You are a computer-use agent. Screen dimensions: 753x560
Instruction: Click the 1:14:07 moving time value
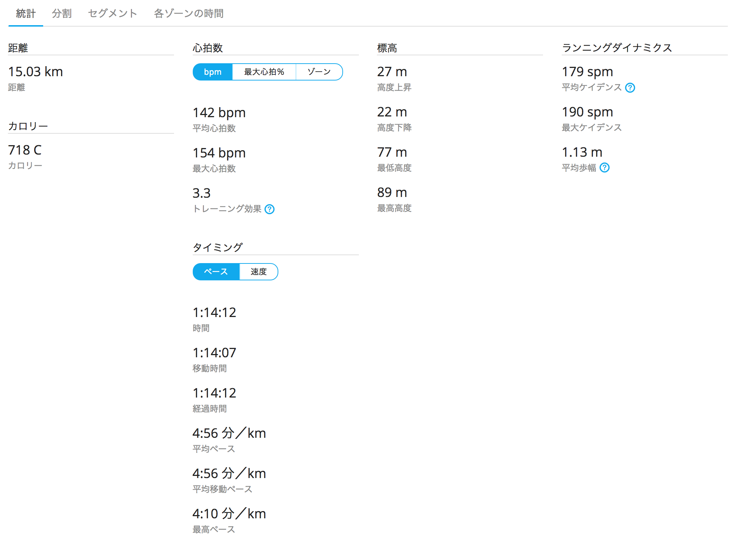tap(215, 353)
